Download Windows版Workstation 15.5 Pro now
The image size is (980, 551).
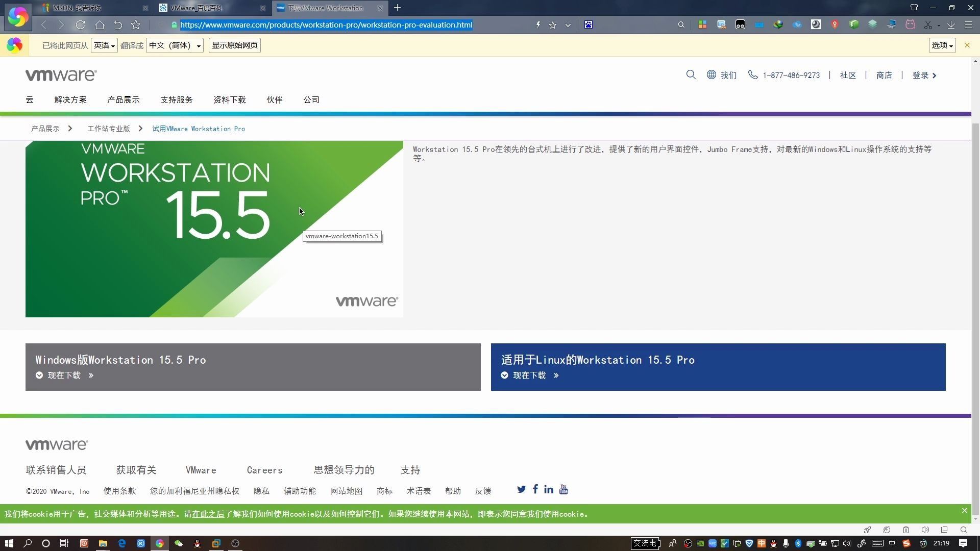65,375
